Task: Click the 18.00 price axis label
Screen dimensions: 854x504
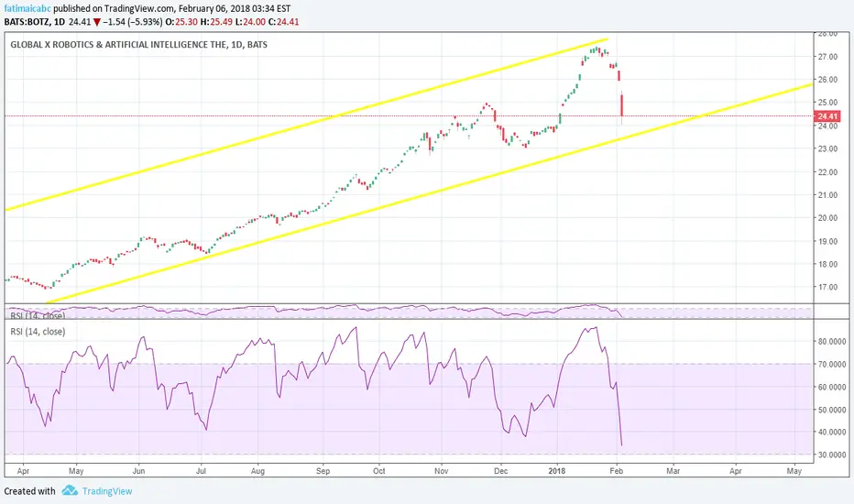Action: 827,264
